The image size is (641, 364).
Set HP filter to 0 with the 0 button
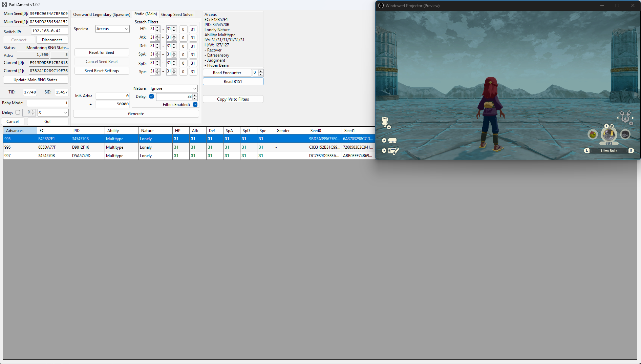pos(183,29)
